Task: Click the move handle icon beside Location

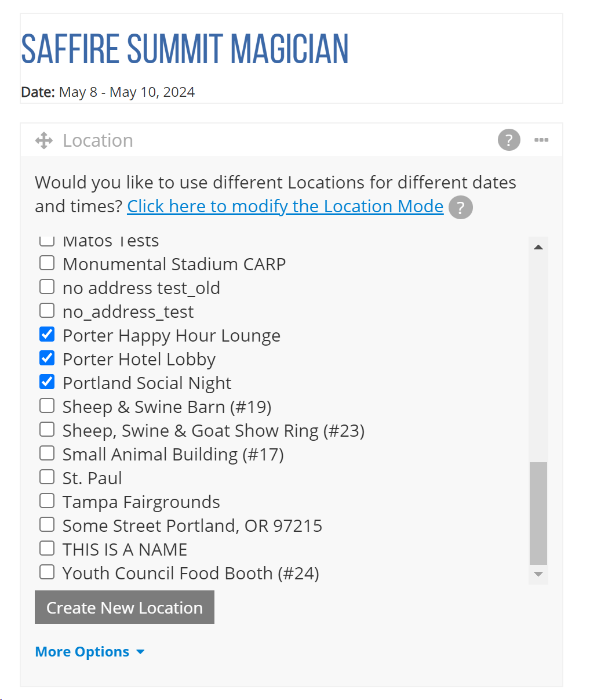Action: (x=44, y=140)
